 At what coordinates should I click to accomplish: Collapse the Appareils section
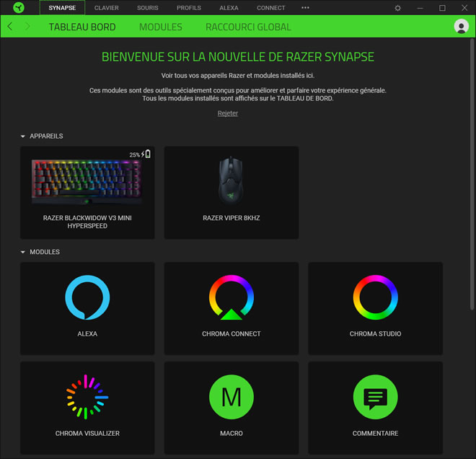(x=23, y=136)
